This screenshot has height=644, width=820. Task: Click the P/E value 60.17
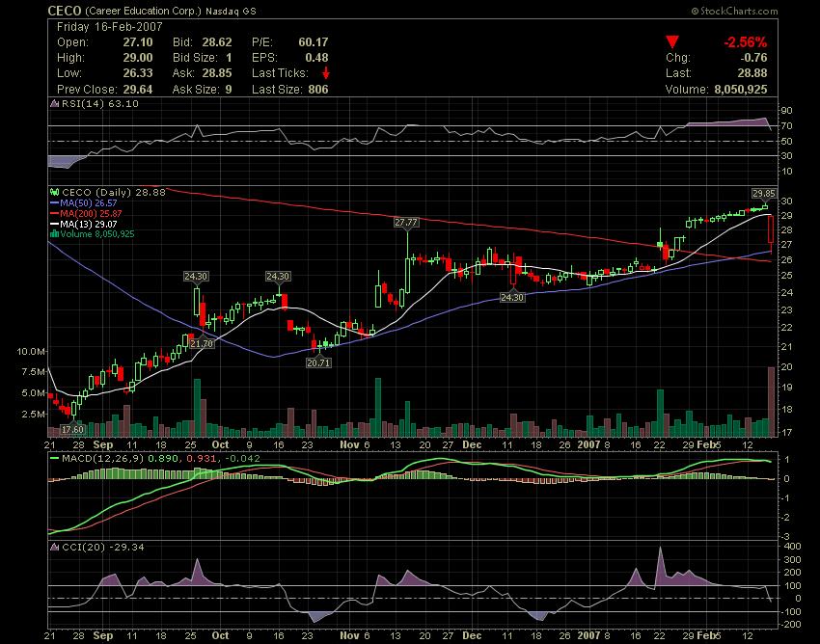[x=314, y=42]
